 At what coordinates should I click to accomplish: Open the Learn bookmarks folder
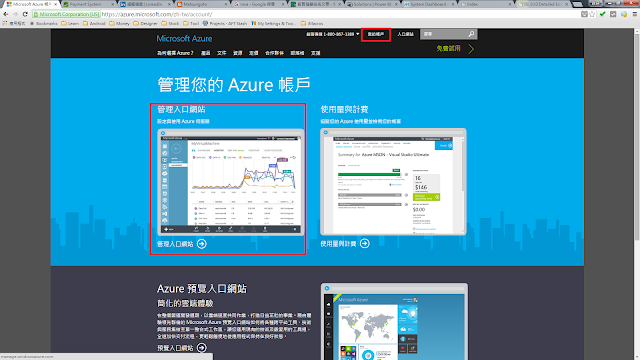70,23
